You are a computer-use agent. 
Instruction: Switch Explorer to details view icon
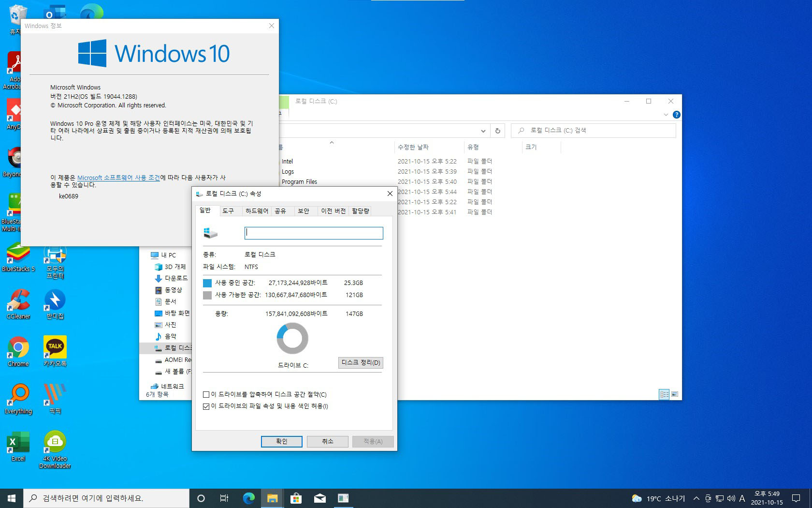coord(665,394)
